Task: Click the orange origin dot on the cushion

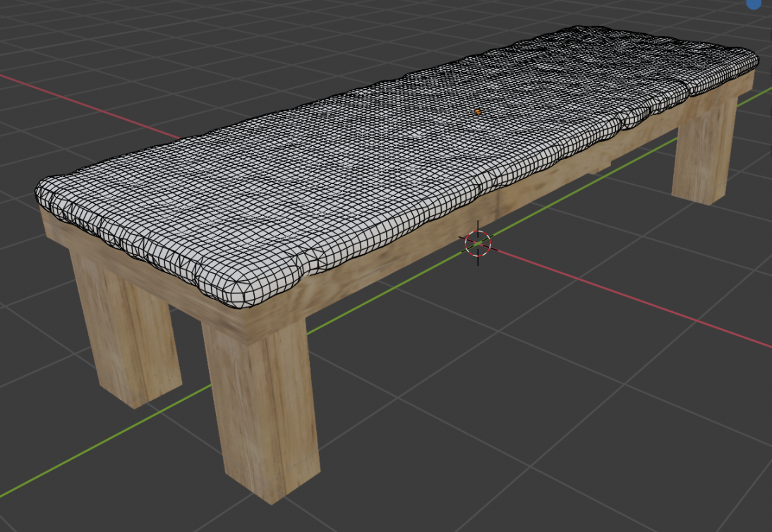Action: click(477, 112)
